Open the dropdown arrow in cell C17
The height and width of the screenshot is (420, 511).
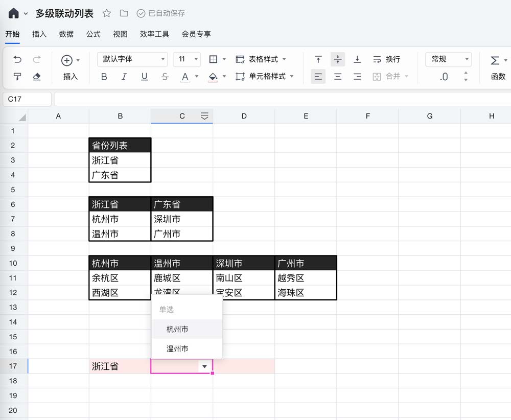tap(204, 366)
